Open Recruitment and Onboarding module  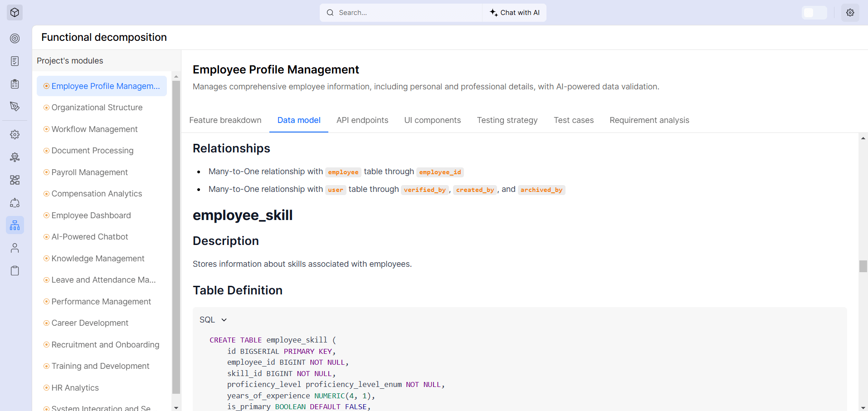102,345
